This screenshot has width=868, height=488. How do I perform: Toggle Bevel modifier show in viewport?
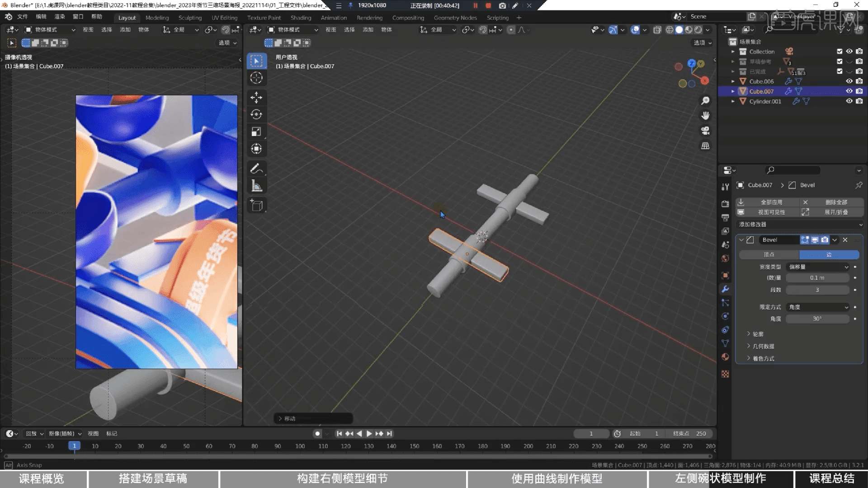pos(815,240)
